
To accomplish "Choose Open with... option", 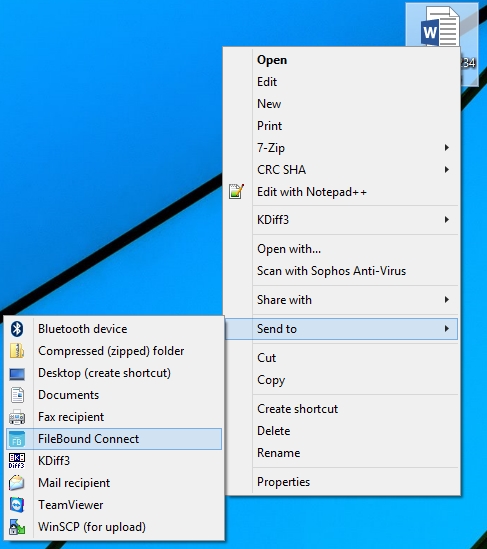I will click(x=342, y=249).
